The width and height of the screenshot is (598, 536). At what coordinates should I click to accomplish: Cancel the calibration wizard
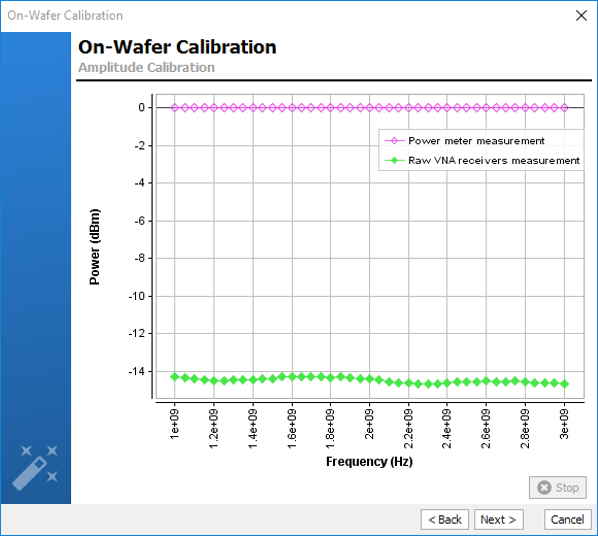[x=567, y=520]
